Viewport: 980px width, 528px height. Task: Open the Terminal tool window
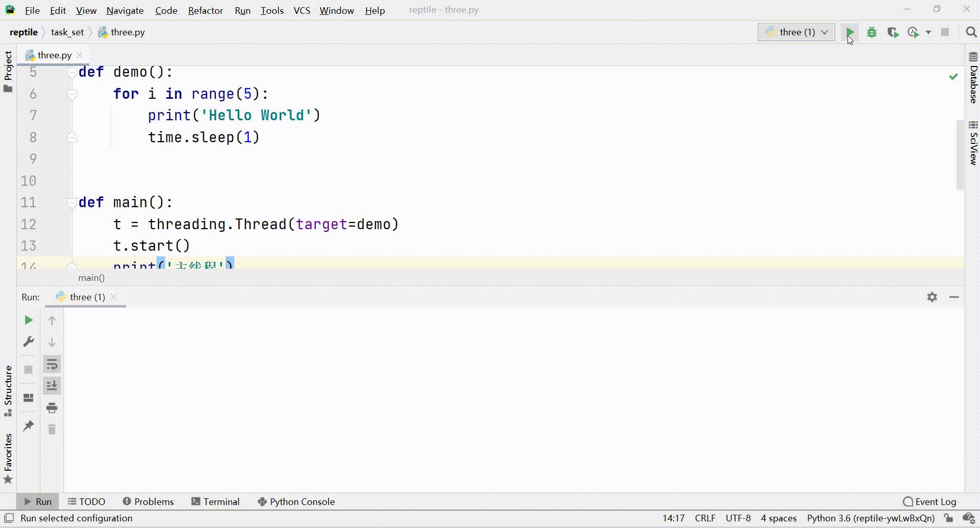coord(215,502)
